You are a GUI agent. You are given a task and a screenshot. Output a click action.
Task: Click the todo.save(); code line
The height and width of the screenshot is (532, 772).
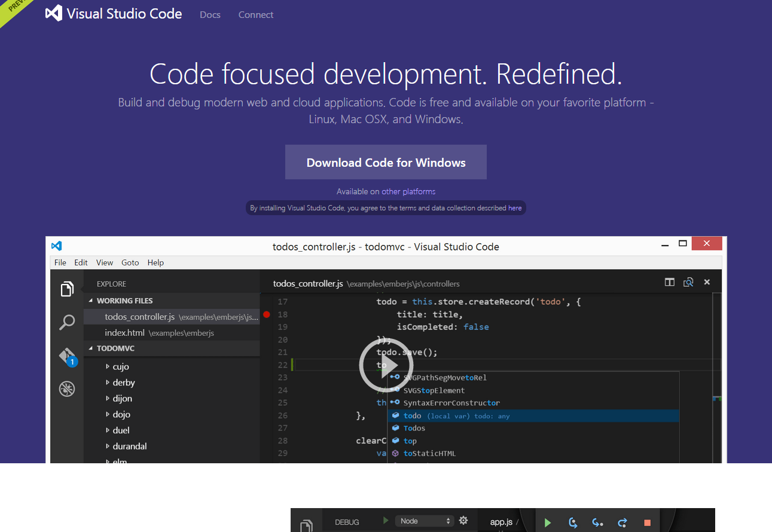click(407, 352)
